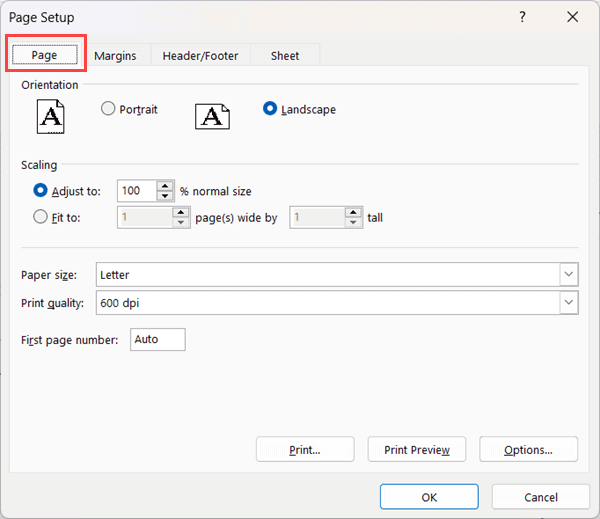Click the landscape orientation page icon
The height and width of the screenshot is (519, 600).
pos(211,116)
